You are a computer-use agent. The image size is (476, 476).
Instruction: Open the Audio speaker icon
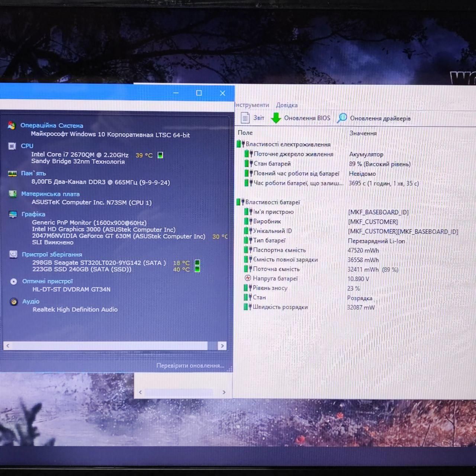(x=14, y=302)
